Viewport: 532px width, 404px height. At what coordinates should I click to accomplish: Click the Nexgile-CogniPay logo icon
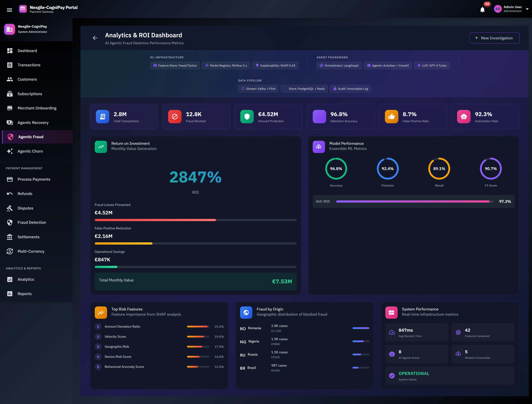[23, 9]
